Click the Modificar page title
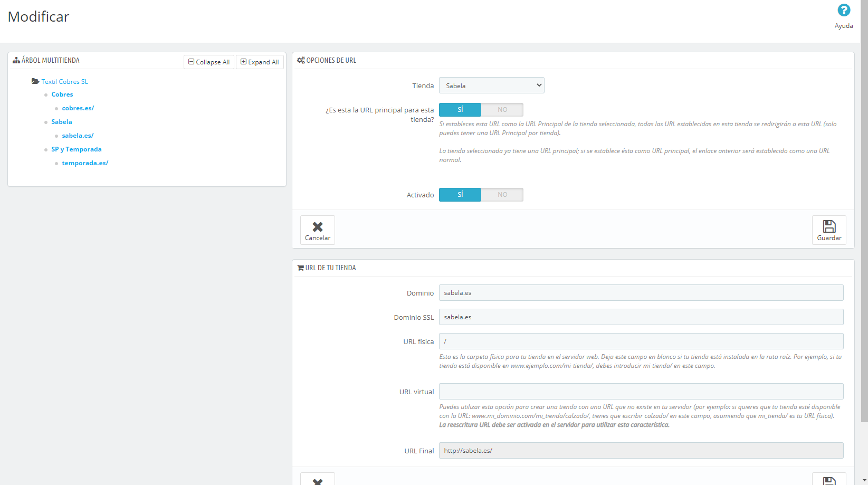868x485 pixels. click(x=39, y=17)
